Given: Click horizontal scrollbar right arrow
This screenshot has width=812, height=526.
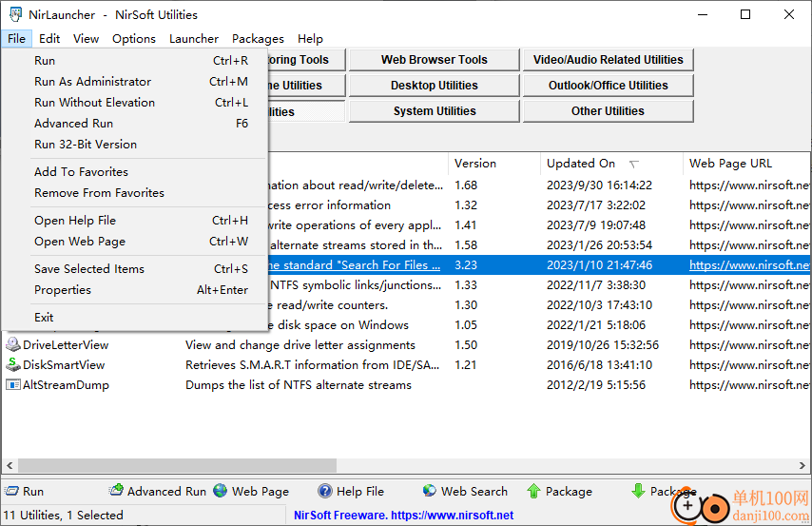Looking at the screenshot, I should click(802, 465).
